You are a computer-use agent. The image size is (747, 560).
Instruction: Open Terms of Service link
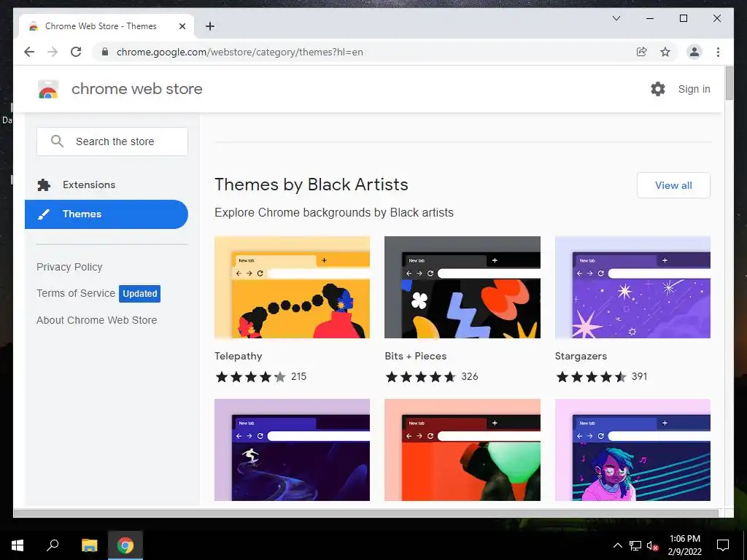(x=76, y=293)
